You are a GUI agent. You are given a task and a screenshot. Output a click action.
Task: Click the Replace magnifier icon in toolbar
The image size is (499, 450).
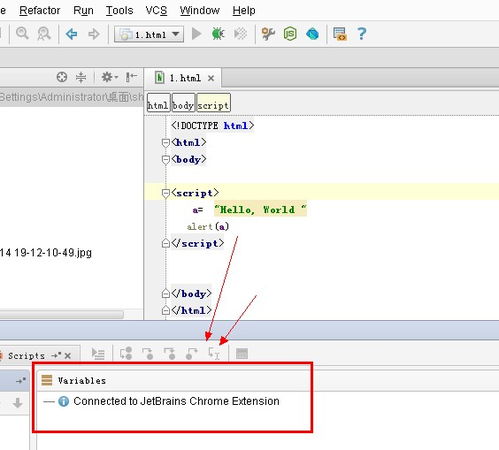coord(44,34)
